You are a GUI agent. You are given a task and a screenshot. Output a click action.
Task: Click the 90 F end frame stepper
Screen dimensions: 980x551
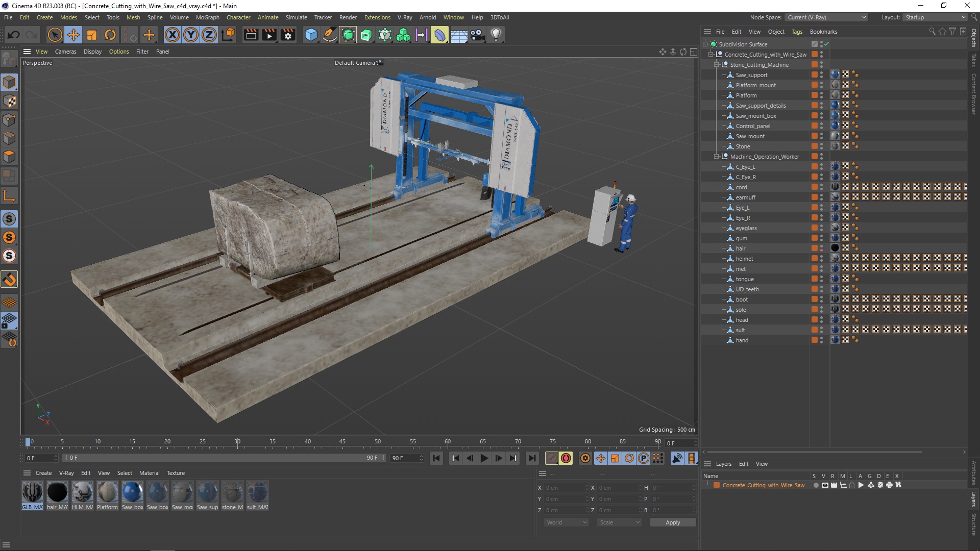(421, 458)
